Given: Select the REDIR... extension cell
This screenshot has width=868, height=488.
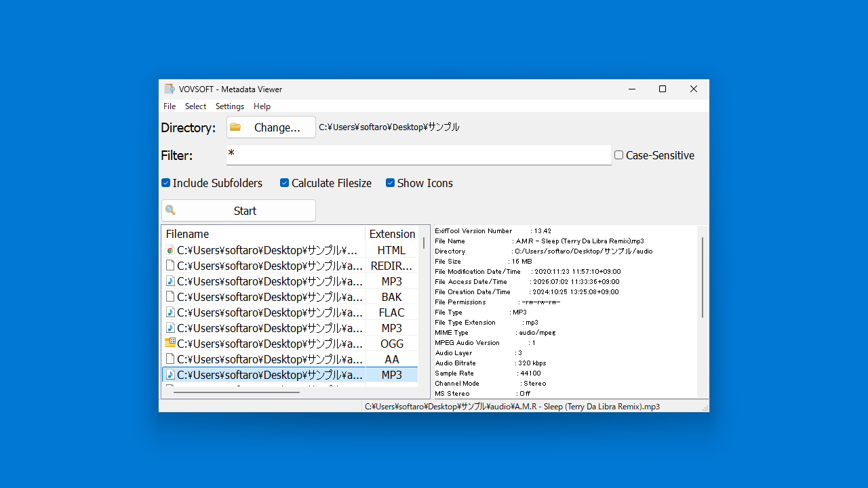Looking at the screenshot, I should pos(392,266).
